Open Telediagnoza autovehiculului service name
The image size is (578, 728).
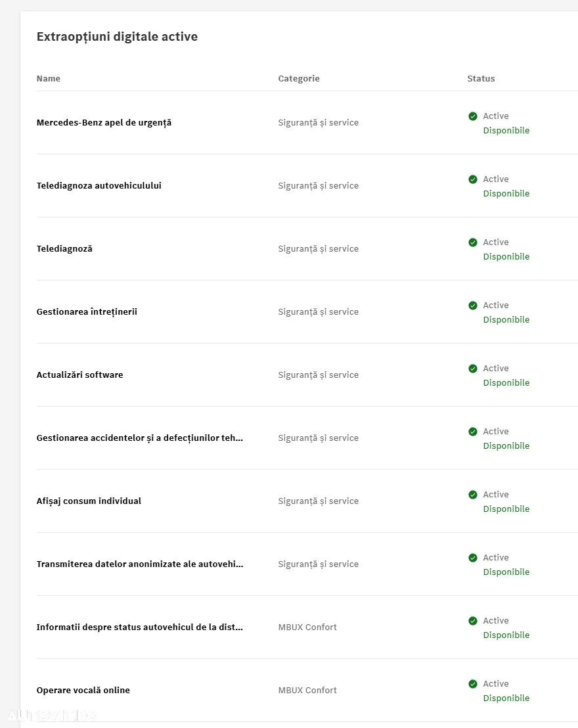(x=99, y=185)
